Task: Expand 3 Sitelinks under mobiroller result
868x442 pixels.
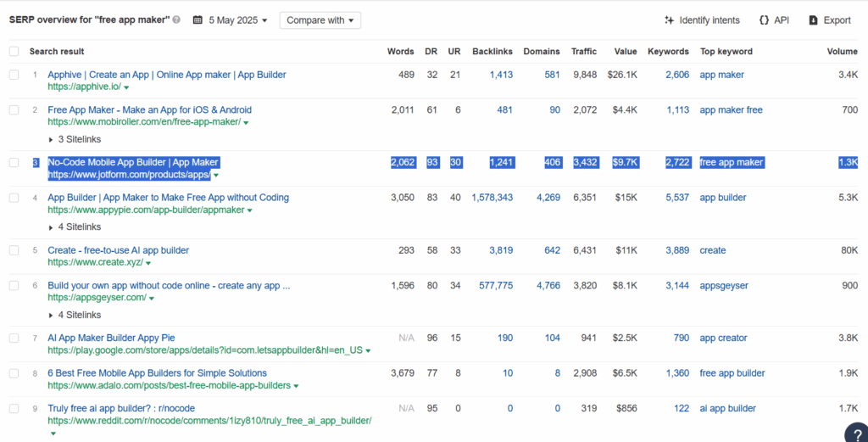Action: [75, 140]
